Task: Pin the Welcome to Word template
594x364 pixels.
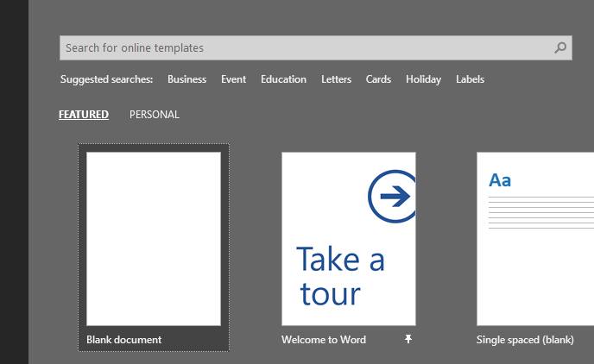Action: pyautogui.click(x=408, y=339)
